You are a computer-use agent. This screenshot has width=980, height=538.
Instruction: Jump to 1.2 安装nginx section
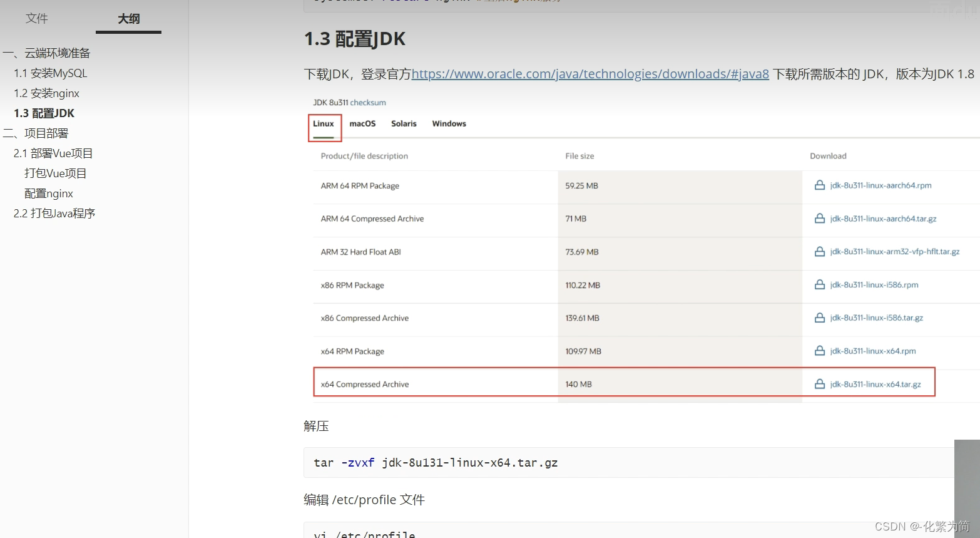47,93
